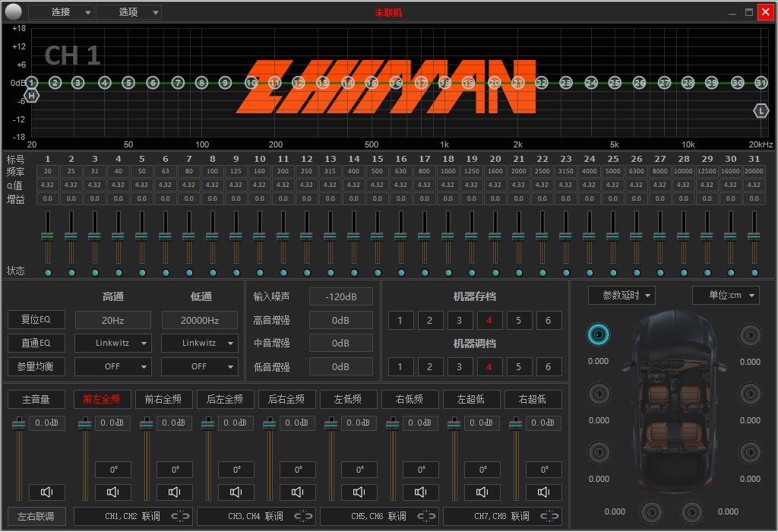The height and width of the screenshot is (532, 778).
Task: Click the 参量均衡 parametric EQ button
Action: click(36, 366)
